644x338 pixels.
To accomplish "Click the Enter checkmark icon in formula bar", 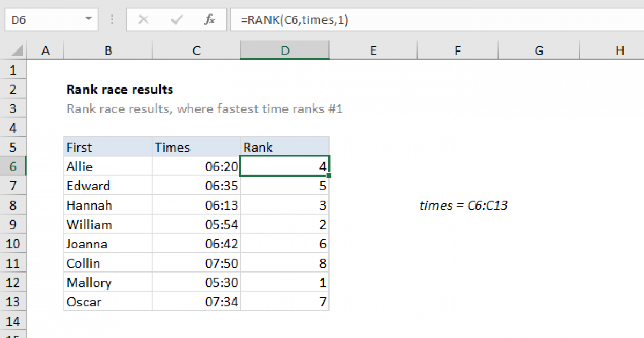I will click(177, 20).
